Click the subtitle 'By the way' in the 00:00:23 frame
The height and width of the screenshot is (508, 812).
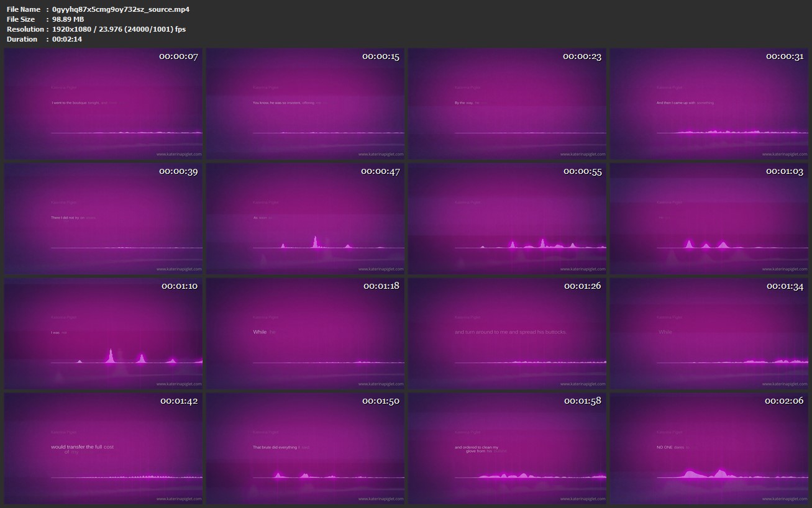pos(463,102)
